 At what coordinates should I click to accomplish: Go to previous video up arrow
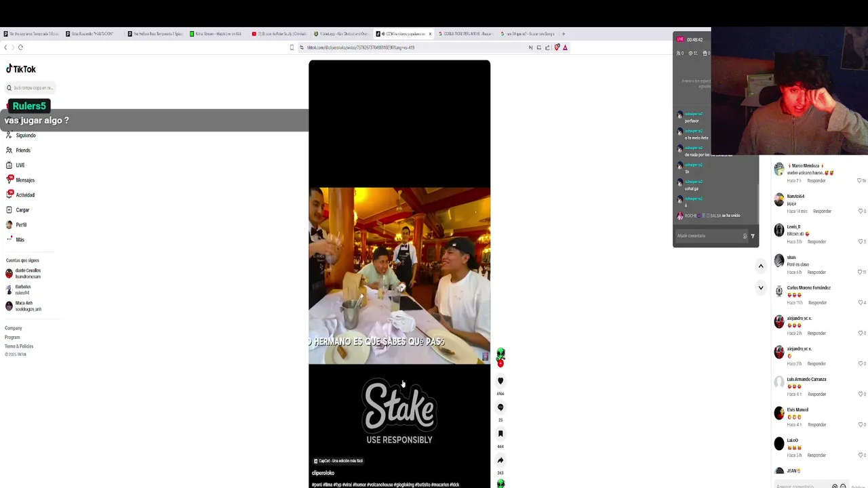click(x=761, y=266)
